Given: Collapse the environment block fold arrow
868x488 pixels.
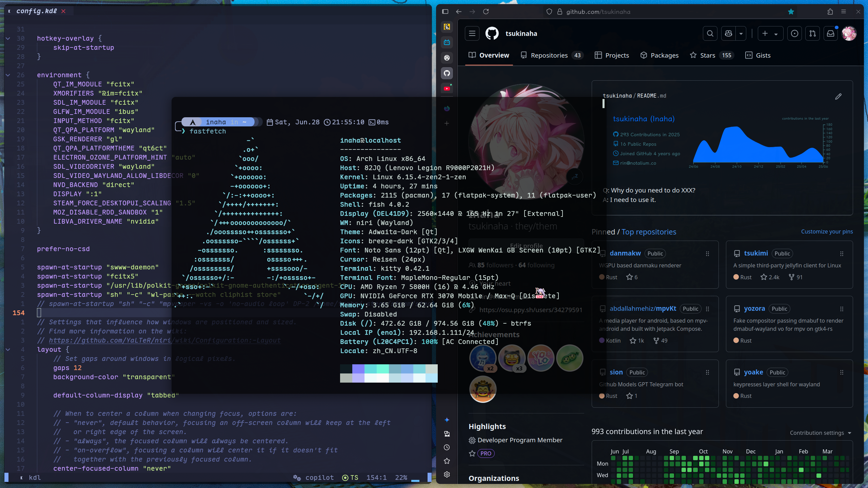Looking at the screenshot, I should (x=8, y=75).
